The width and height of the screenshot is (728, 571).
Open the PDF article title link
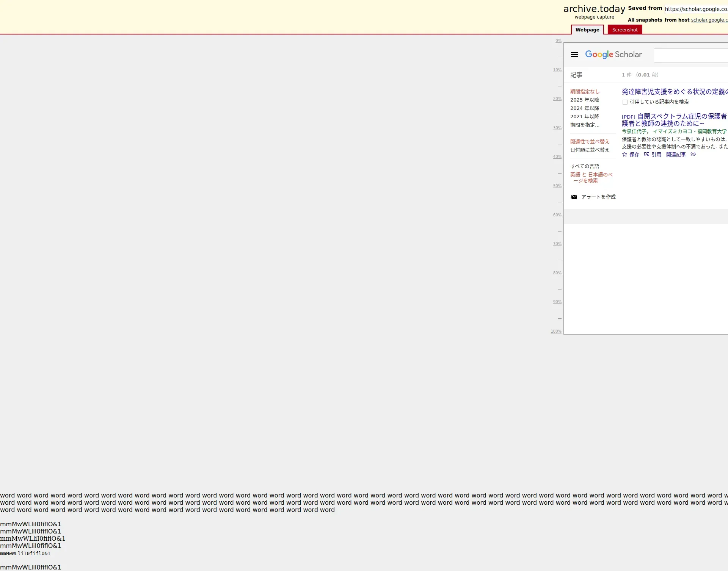[x=681, y=117]
